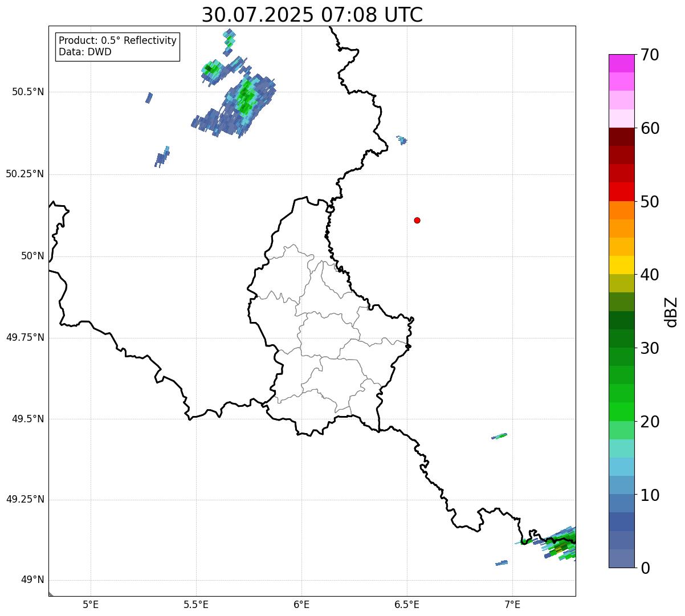685x616 pixels.
Task: Click the longitude label '5.5°E'
Action: [x=196, y=604]
